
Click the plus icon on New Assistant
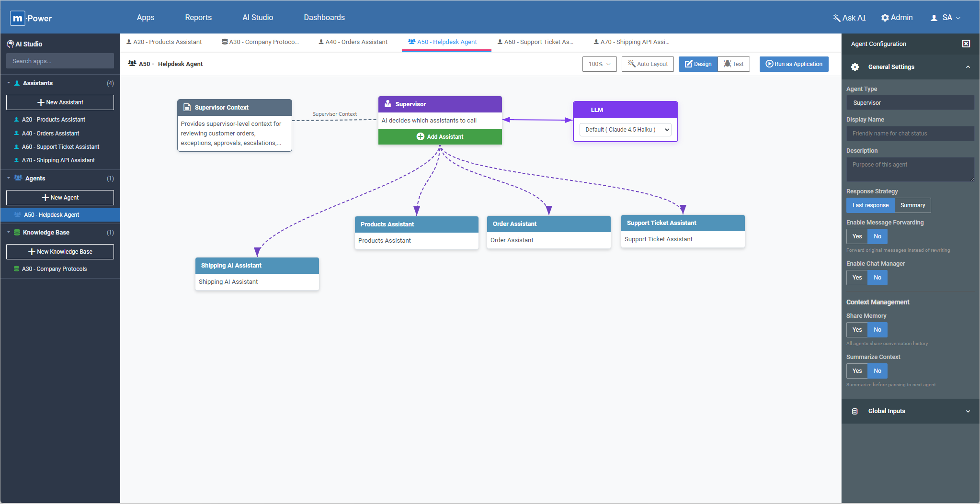[x=41, y=102]
